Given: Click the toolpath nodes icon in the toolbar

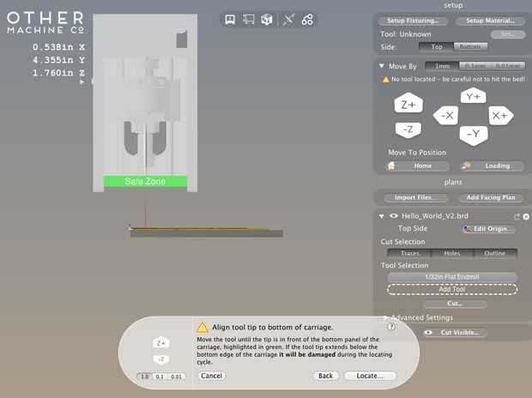Looking at the screenshot, I should [x=307, y=20].
